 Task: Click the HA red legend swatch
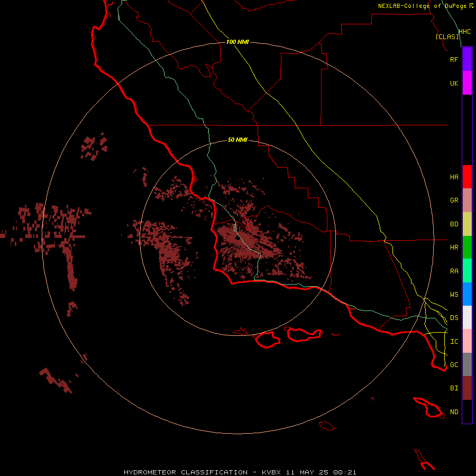point(467,177)
